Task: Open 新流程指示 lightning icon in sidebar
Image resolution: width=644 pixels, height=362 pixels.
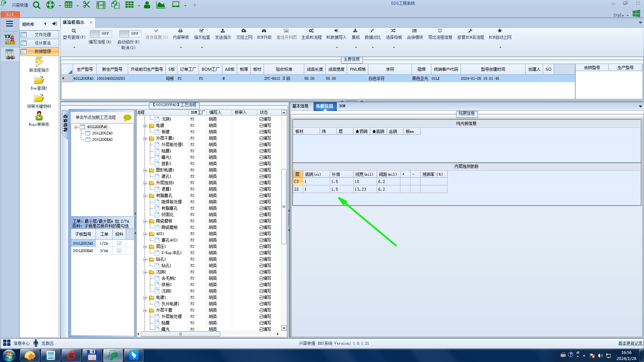Action: pyautogui.click(x=39, y=62)
